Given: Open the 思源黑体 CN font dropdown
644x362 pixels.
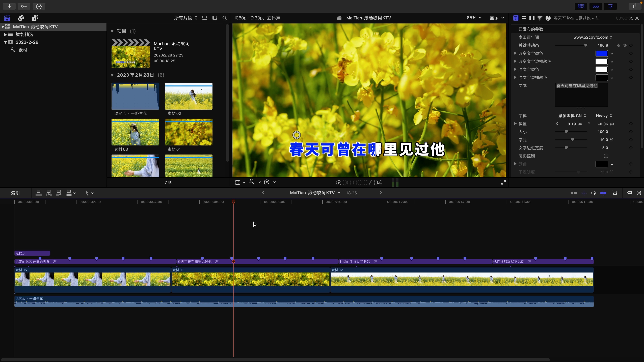Looking at the screenshot, I should point(572,116).
